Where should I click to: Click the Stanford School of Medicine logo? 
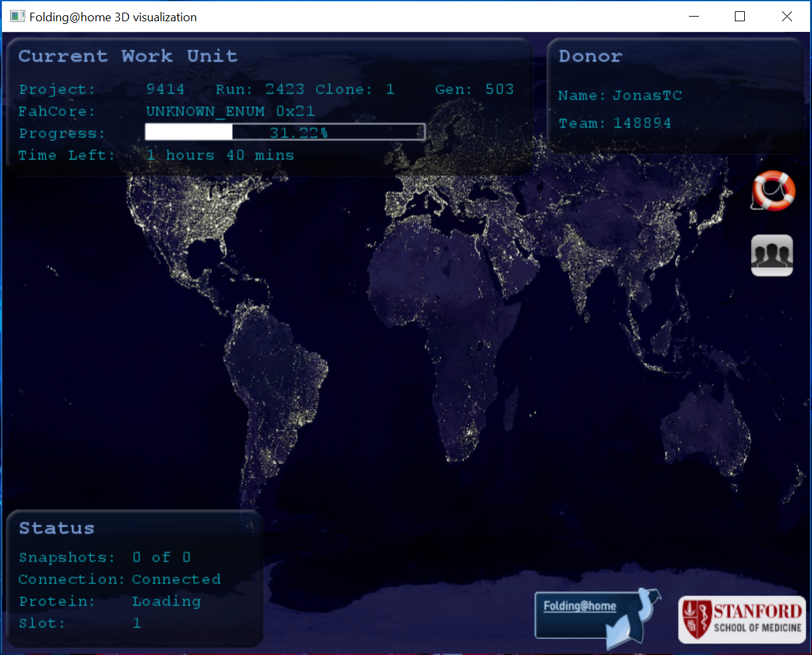pyautogui.click(x=742, y=620)
